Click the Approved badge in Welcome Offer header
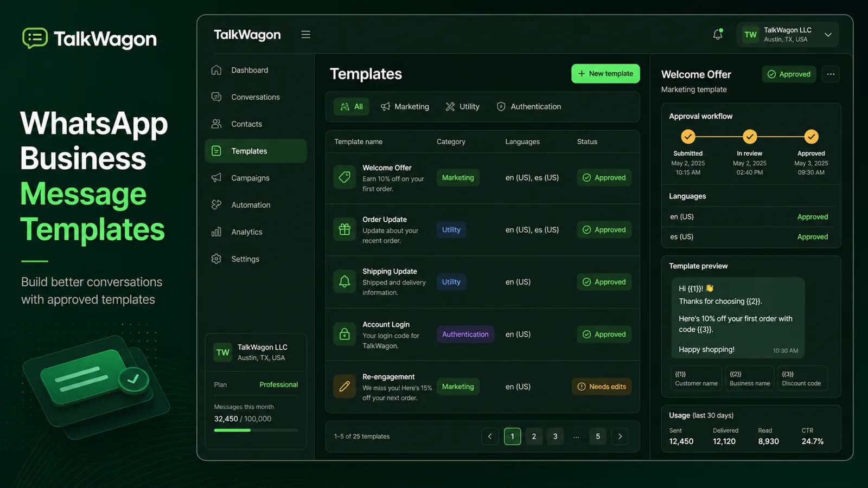The width and height of the screenshot is (868, 488). [789, 74]
